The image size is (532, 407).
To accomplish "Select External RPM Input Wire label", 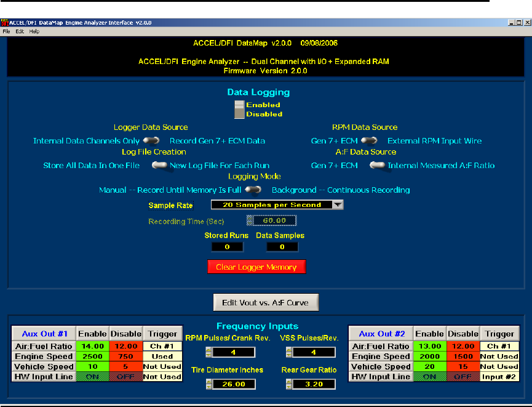I will (435, 140).
